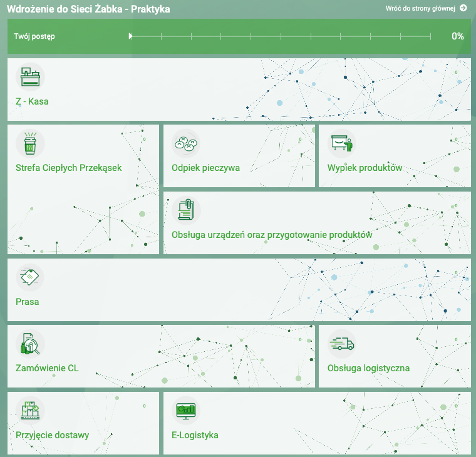
Task: Click the arrow circle icon next to Wróć
Action: (x=463, y=8)
